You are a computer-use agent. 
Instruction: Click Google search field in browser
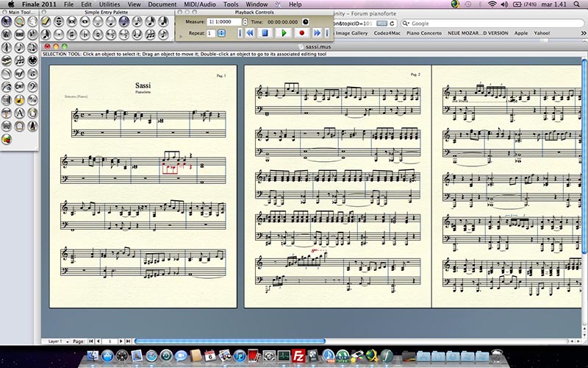pos(492,24)
